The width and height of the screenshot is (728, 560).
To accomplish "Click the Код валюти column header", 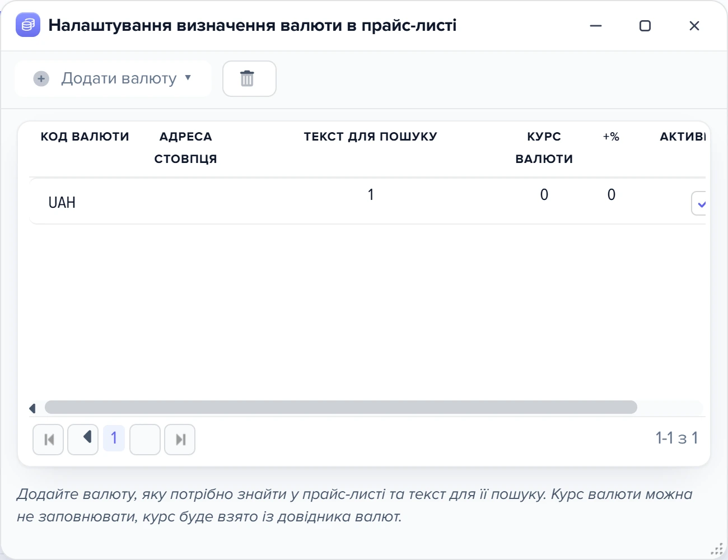I will tap(85, 137).
